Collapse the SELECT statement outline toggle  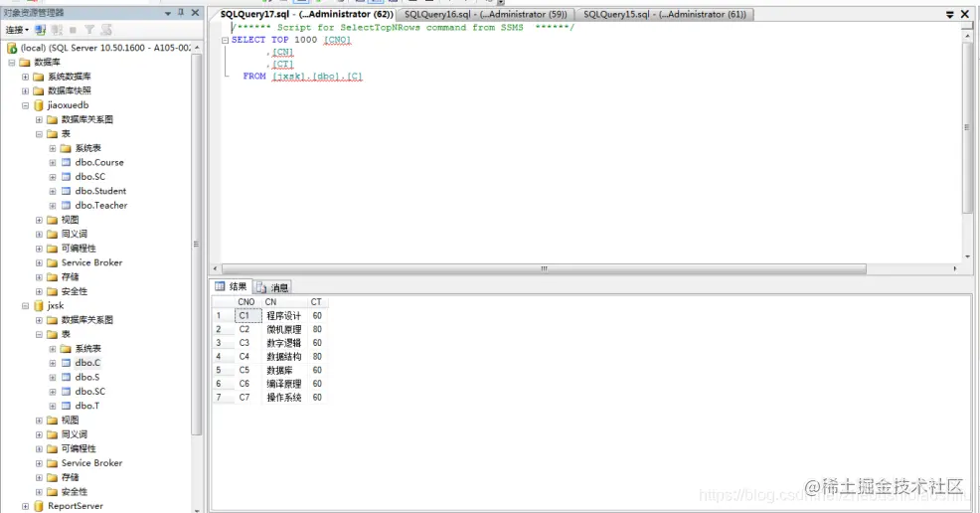point(225,40)
